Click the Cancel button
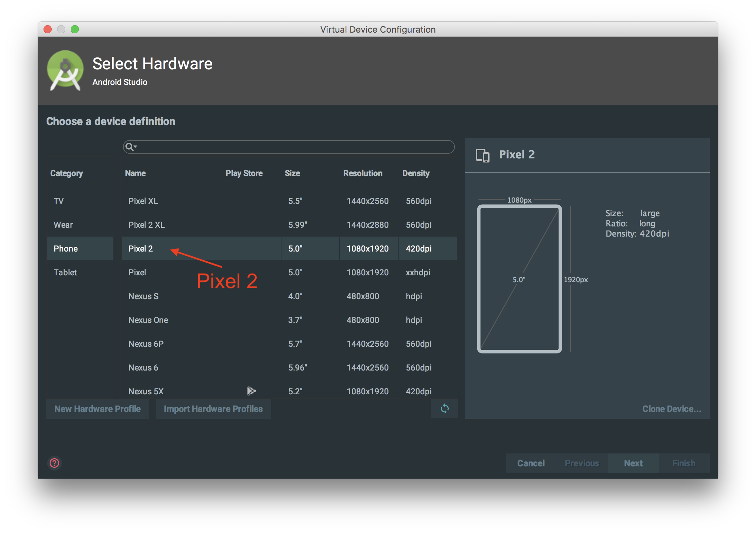Screen dimensions: 756x533 click(531, 463)
